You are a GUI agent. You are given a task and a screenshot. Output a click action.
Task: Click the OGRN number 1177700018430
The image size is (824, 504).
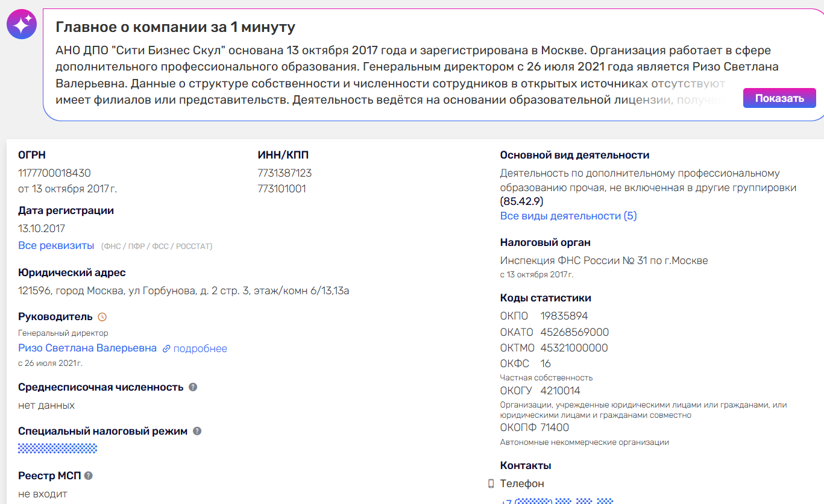(54, 173)
